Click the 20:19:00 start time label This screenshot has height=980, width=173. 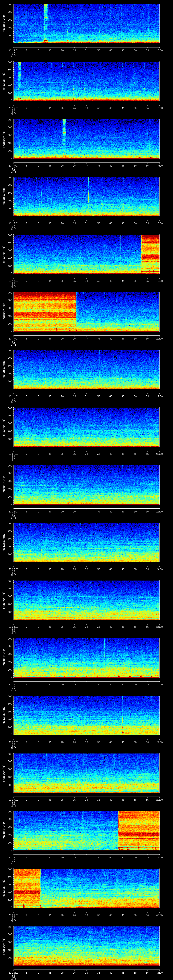pos(13,339)
